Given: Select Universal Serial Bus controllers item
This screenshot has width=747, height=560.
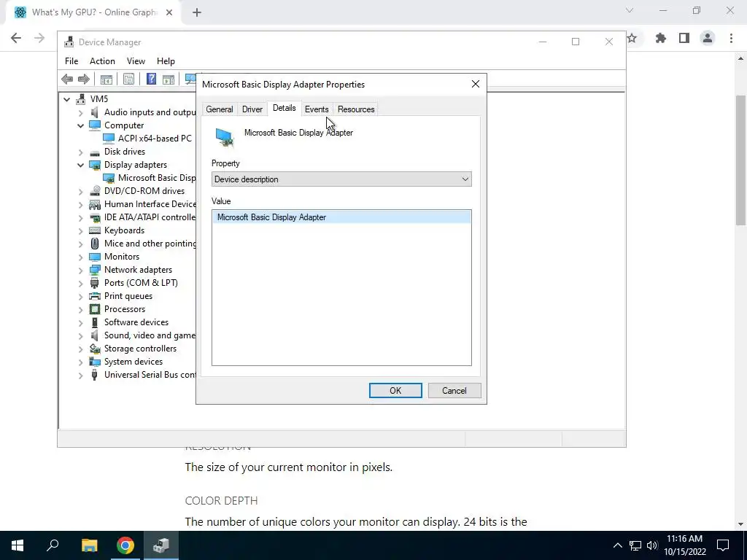Looking at the screenshot, I should 150,376.
